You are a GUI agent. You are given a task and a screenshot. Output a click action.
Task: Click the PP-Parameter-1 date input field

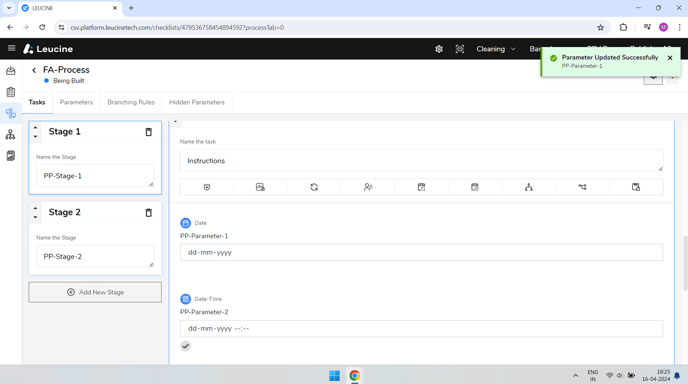tap(421, 253)
